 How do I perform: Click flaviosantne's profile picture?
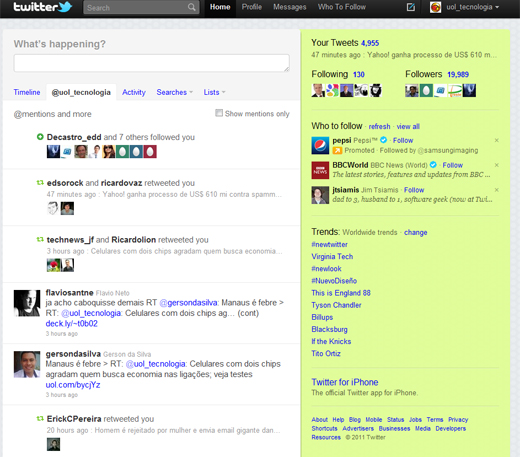pyautogui.click(x=27, y=303)
